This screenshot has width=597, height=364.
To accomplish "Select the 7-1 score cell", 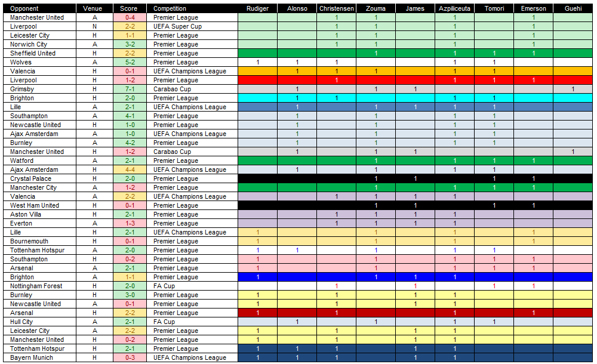I will 130,89.
